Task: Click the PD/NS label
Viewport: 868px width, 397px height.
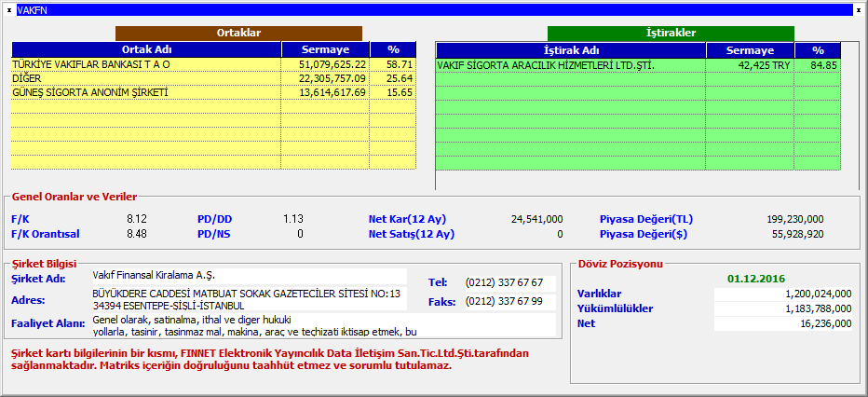Action: (213, 234)
